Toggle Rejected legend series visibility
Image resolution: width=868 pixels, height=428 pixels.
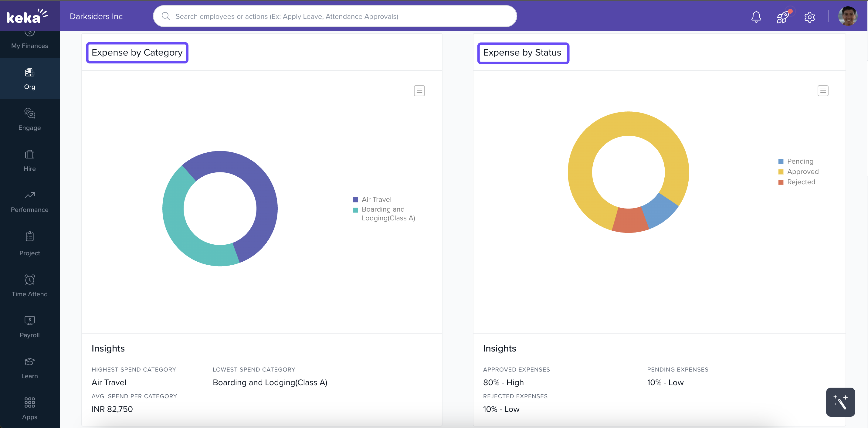click(x=801, y=182)
